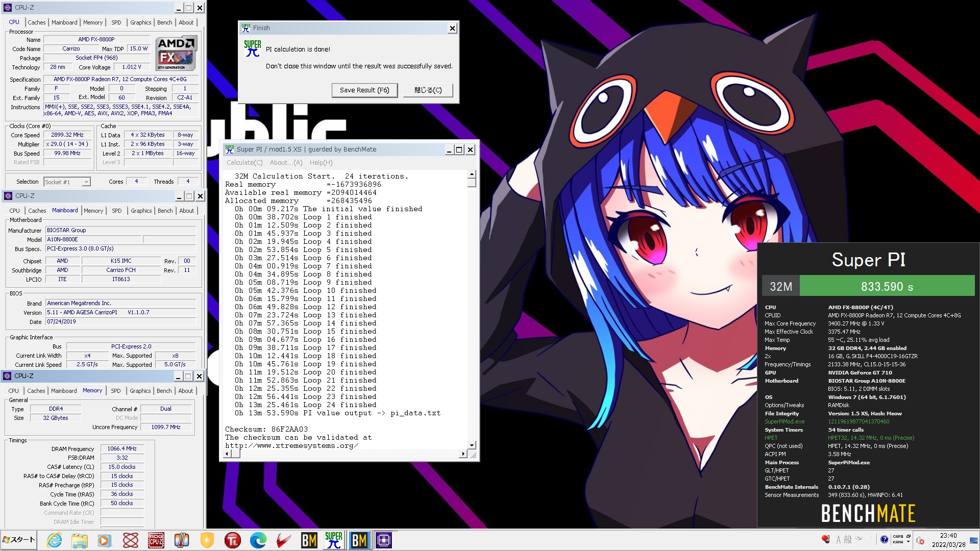Open Microsoft Edge from the taskbar
Image resolution: width=980 pixels, height=551 pixels.
pyautogui.click(x=258, y=540)
